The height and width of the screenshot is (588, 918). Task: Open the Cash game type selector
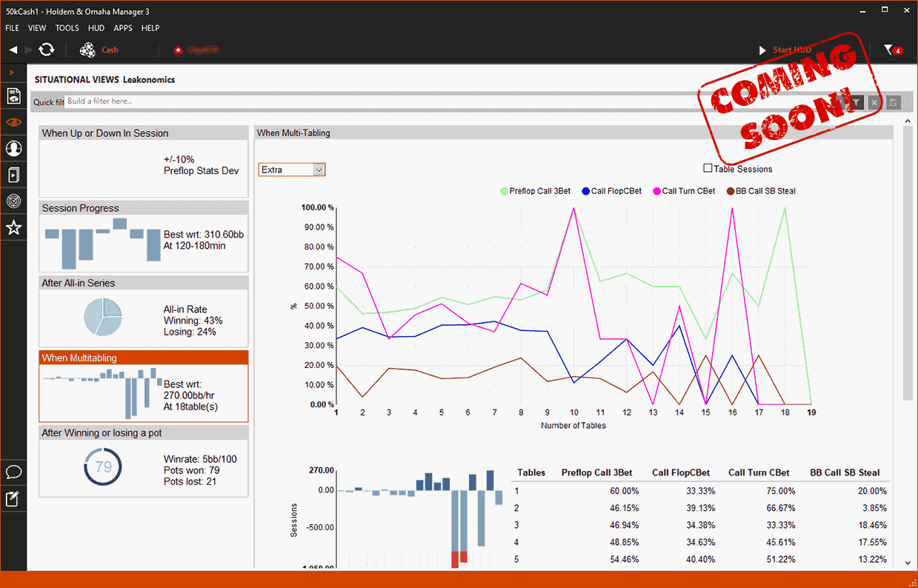point(99,50)
